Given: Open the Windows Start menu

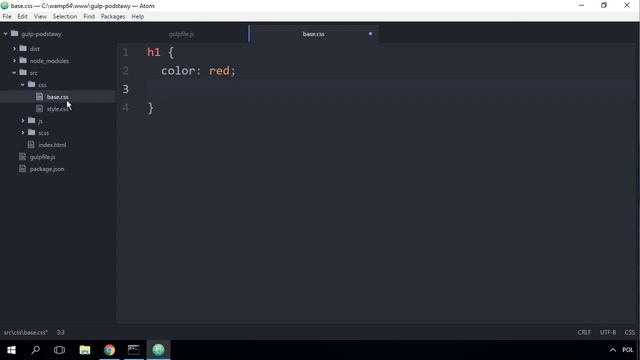Looking at the screenshot, I should 11,350.
